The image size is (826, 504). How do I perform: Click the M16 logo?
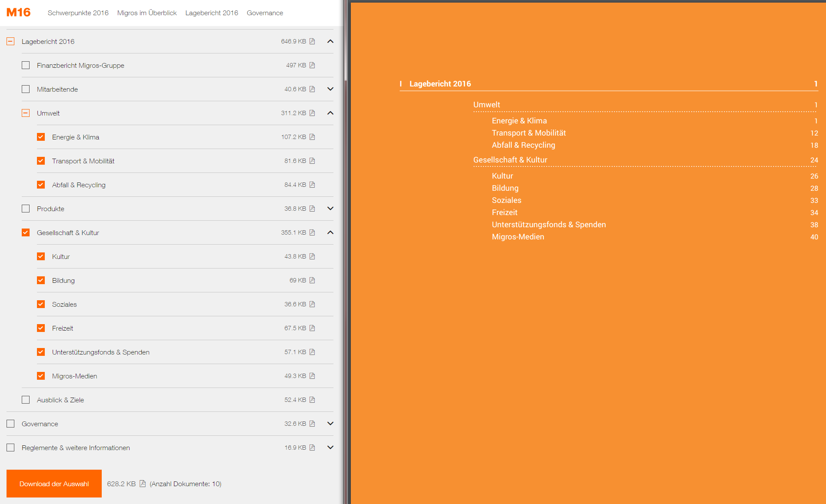tap(19, 13)
